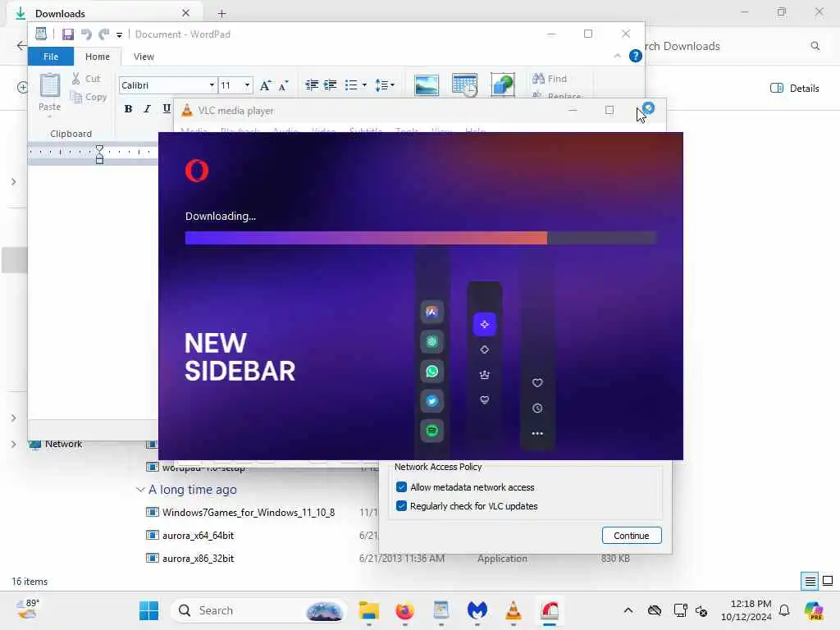
Task: Click the Insert Picture icon in WordPad
Action: point(427,85)
